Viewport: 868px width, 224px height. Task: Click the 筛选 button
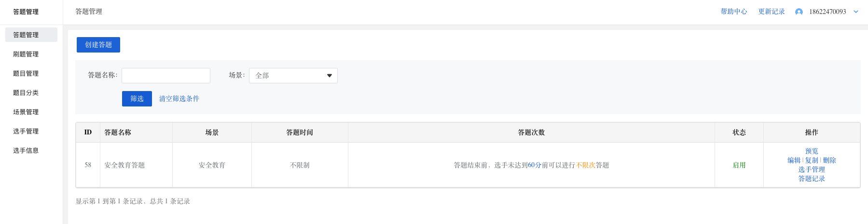pos(137,99)
